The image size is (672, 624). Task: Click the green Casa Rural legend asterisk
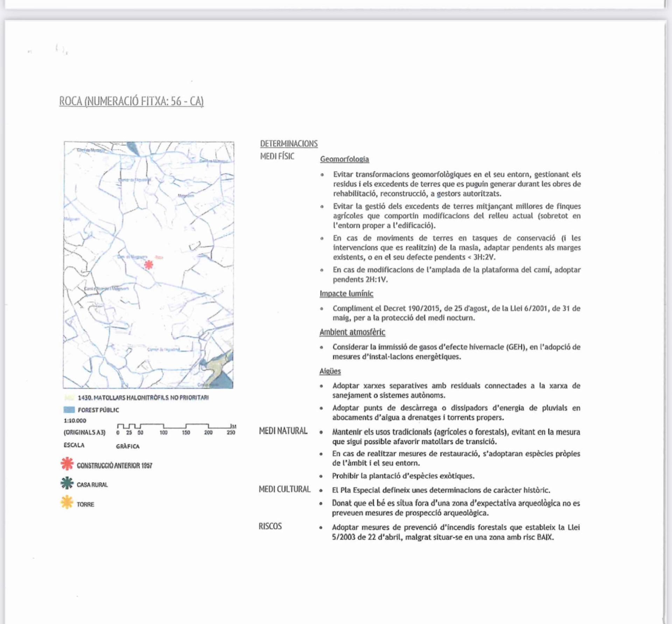tap(67, 483)
